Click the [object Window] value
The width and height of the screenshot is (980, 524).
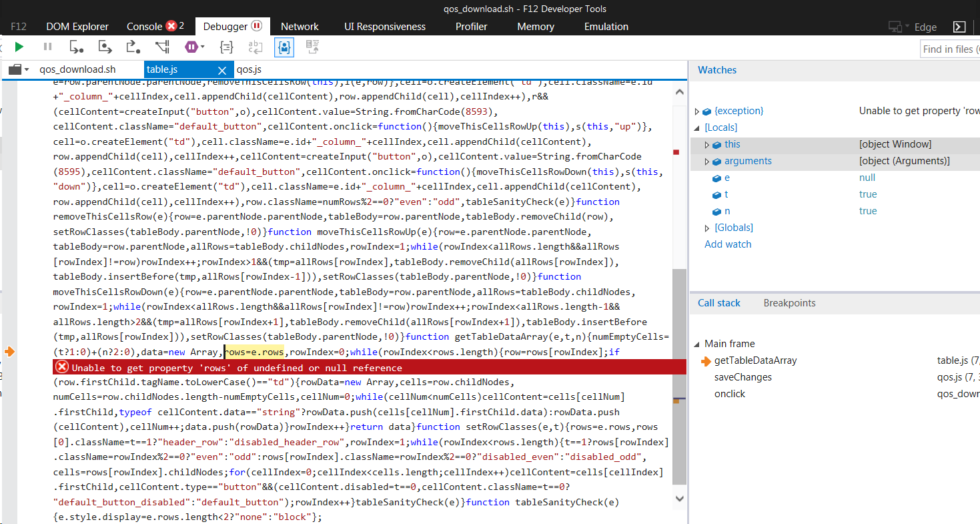tap(895, 144)
